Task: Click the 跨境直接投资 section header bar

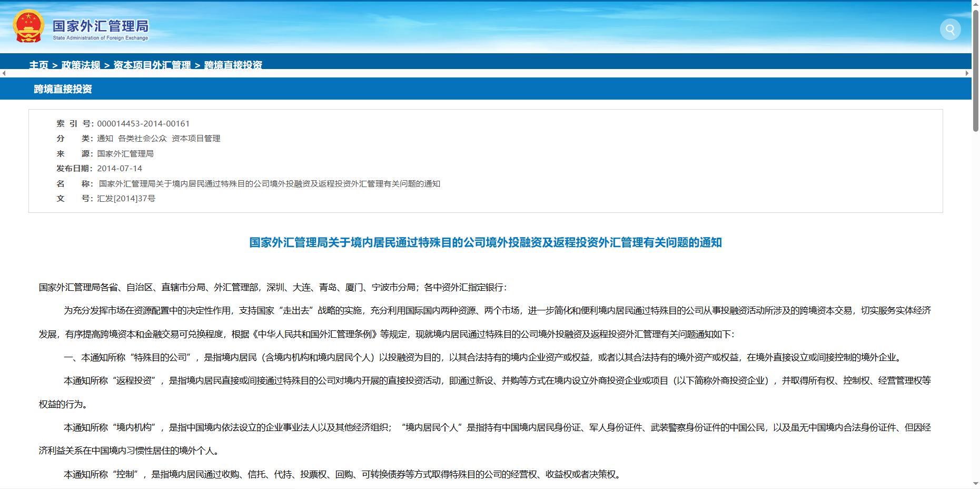Action: (63, 89)
